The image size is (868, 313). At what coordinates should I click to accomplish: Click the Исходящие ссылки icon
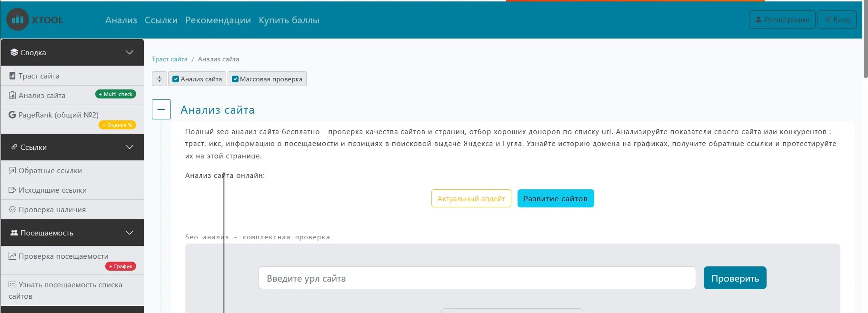click(x=12, y=190)
